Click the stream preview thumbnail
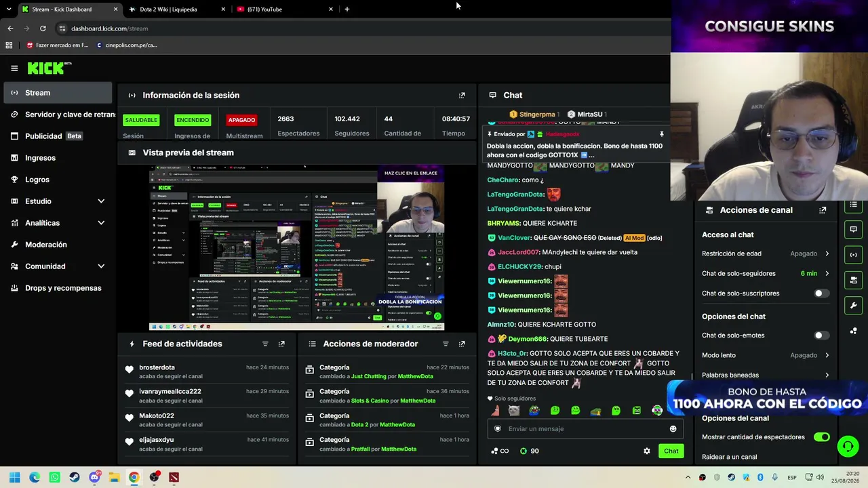This screenshot has height=488, width=868. (x=296, y=248)
